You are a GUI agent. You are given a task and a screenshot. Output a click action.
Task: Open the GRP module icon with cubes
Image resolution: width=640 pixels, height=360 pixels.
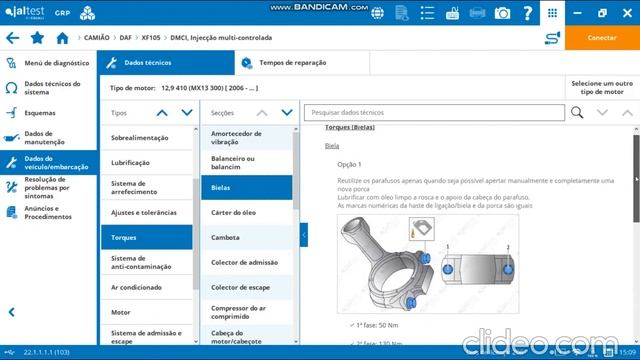pos(87,13)
